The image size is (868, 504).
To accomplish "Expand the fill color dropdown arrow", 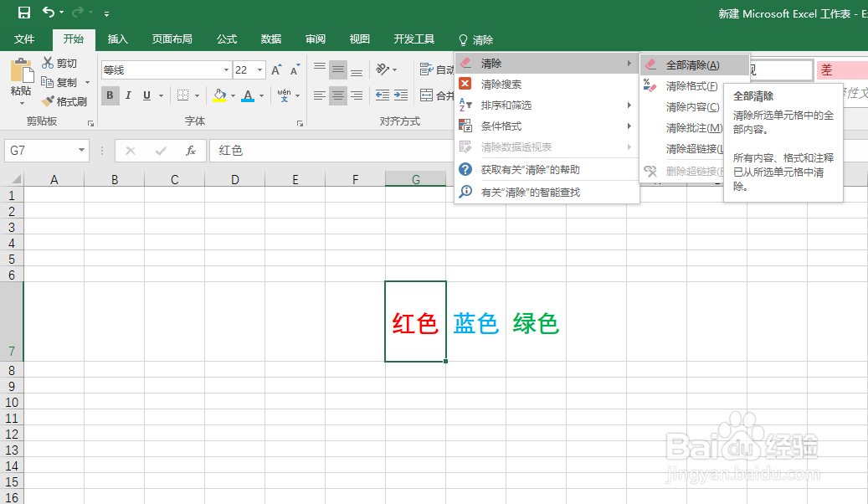I will tap(233, 95).
